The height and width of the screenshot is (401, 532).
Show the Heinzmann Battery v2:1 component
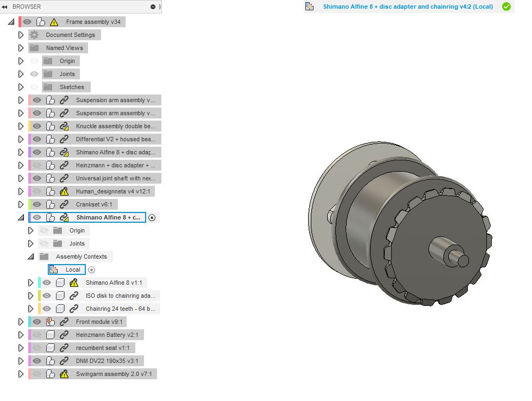[x=37, y=335]
